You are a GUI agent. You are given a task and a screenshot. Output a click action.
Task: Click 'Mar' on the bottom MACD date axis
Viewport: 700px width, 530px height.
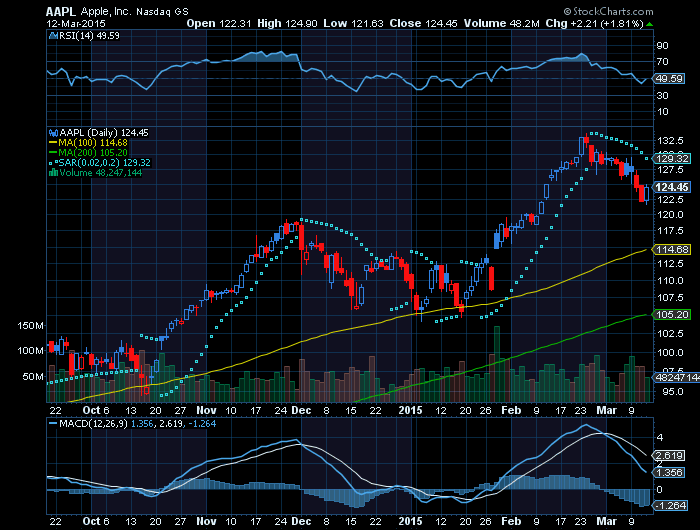(607, 521)
